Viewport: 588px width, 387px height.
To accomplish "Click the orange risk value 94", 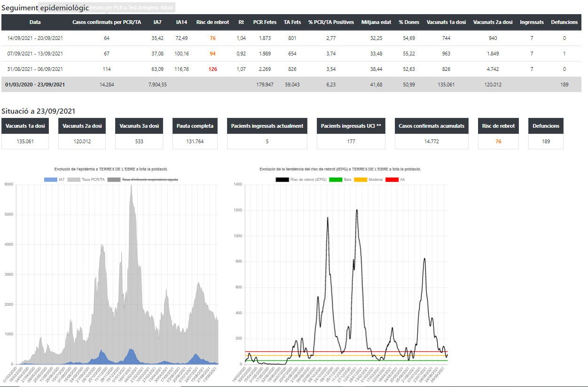I will pyautogui.click(x=212, y=54).
